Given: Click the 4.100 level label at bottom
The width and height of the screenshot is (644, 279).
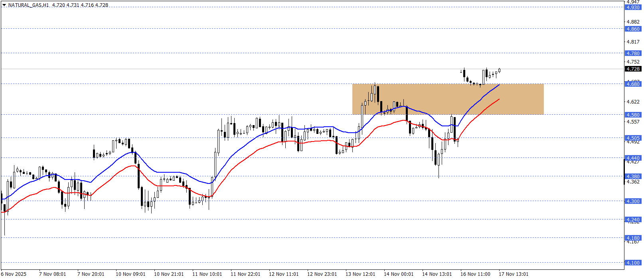Looking at the screenshot, I should point(633,263).
